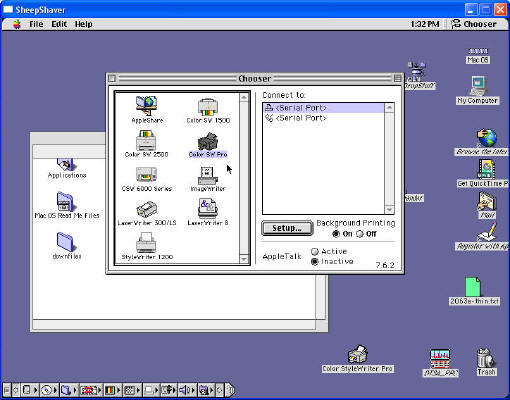The width and height of the screenshot is (510, 400).
Task: Open the blank printer selector strip module
Action: 151,390
